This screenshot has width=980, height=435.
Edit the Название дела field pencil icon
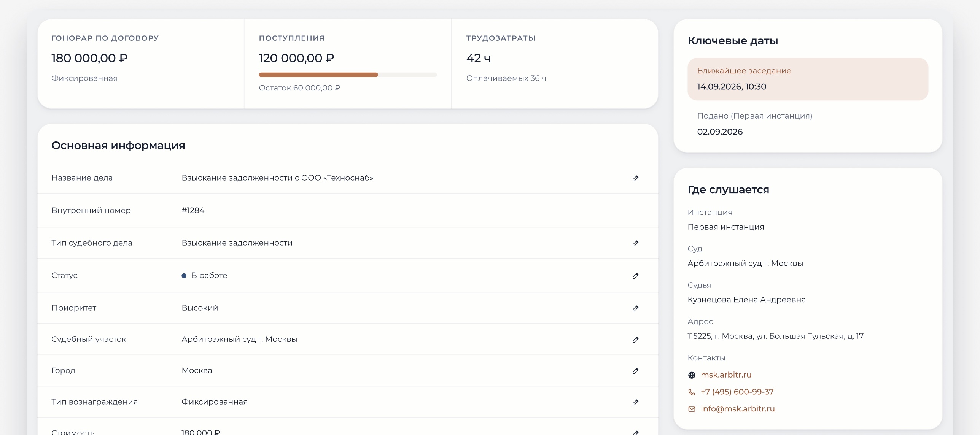(635, 178)
